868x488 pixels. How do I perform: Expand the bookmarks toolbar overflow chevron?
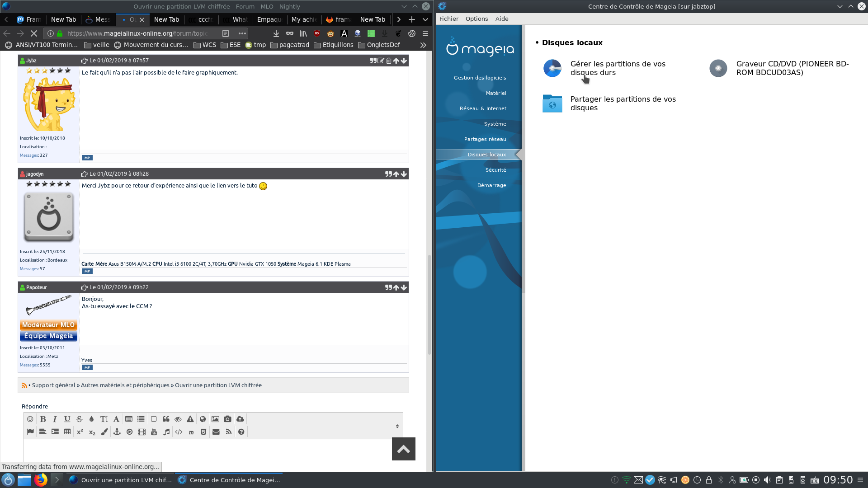[423, 45]
